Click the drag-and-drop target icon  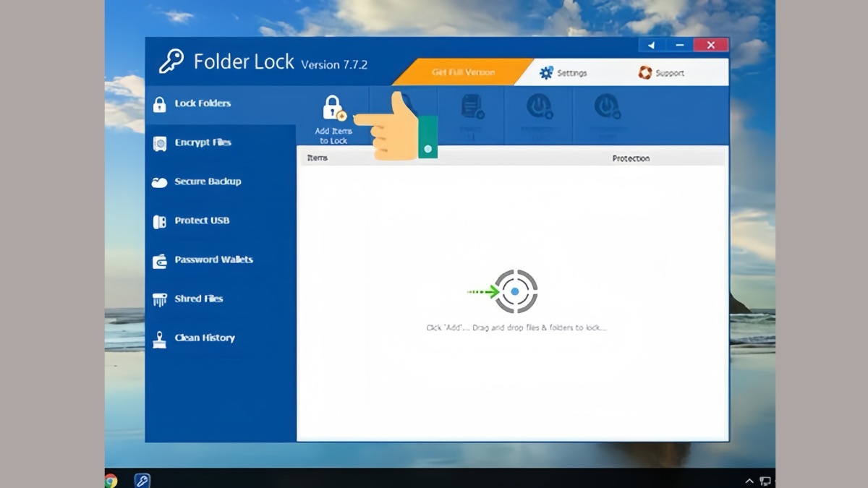tap(515, 291)
